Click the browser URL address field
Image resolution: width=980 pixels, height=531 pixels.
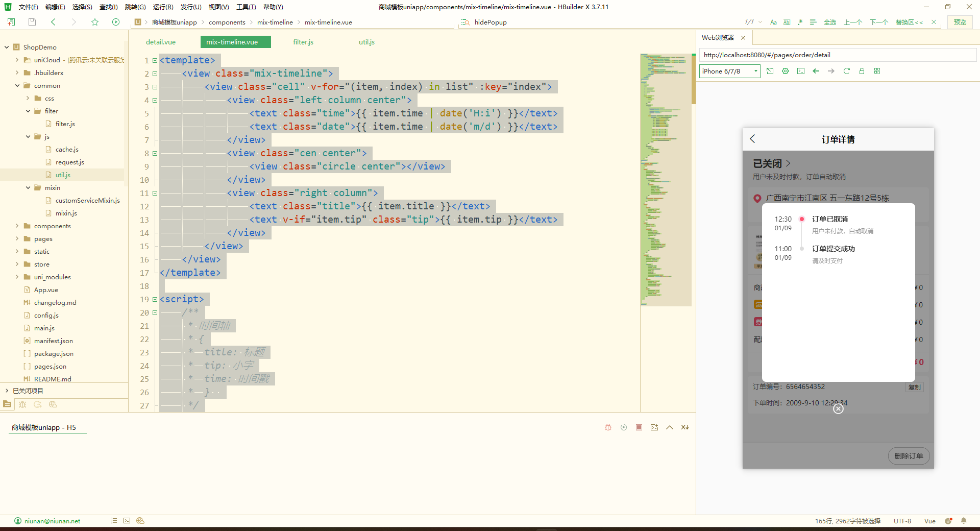click(x=837, y=55)
